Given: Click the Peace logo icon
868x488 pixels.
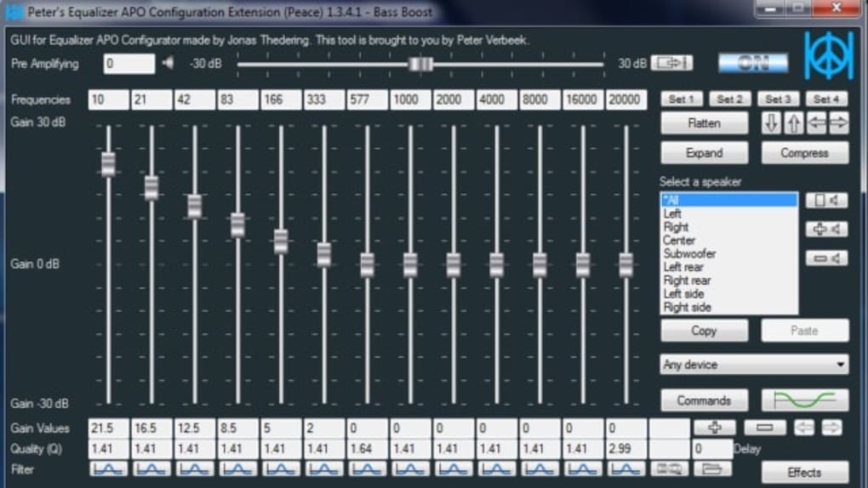Looking at the screenshot, I should (x=828, y=55).
